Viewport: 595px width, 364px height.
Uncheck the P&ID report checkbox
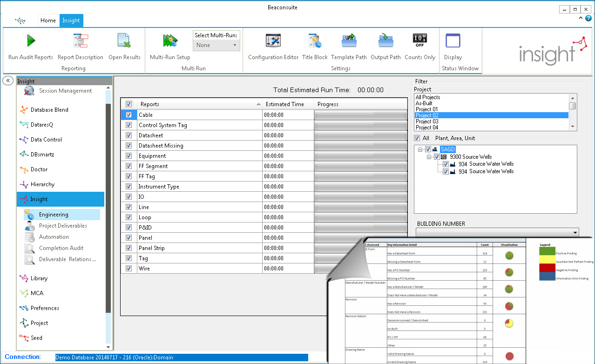click(x=129, y=227)
